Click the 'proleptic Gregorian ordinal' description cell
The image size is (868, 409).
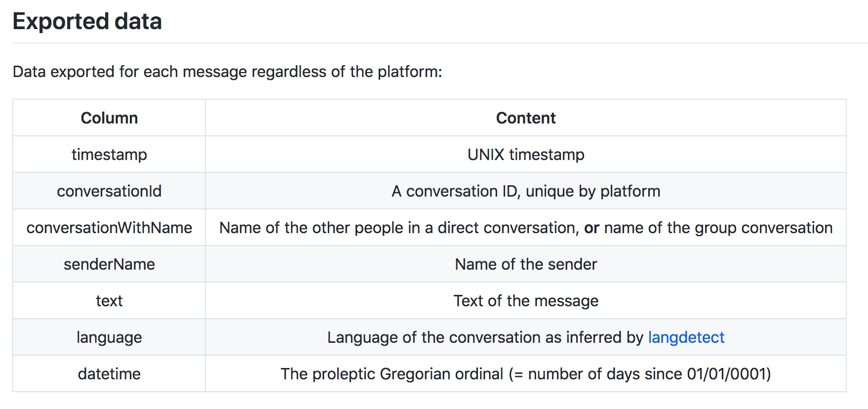[525, 374]
